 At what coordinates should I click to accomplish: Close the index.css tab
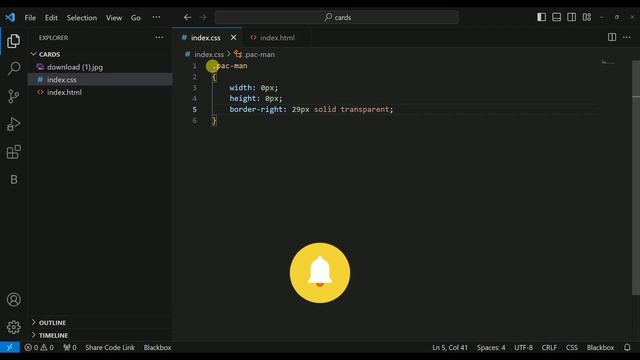[233, 37]
